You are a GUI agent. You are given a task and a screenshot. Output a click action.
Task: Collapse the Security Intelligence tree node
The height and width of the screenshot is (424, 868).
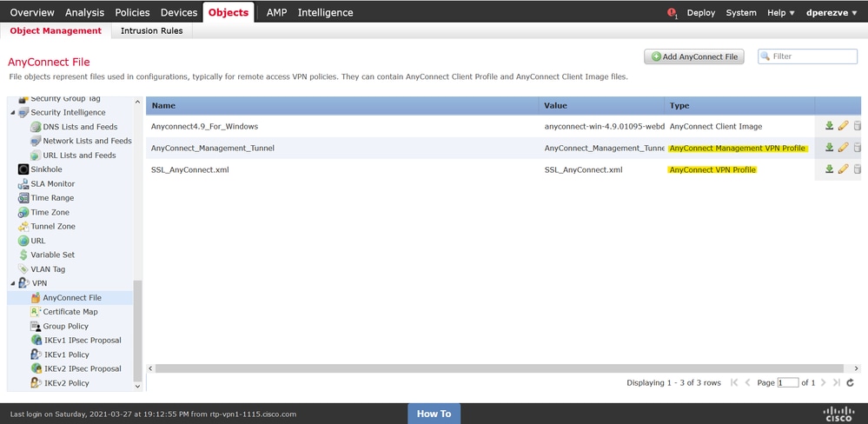12,112
